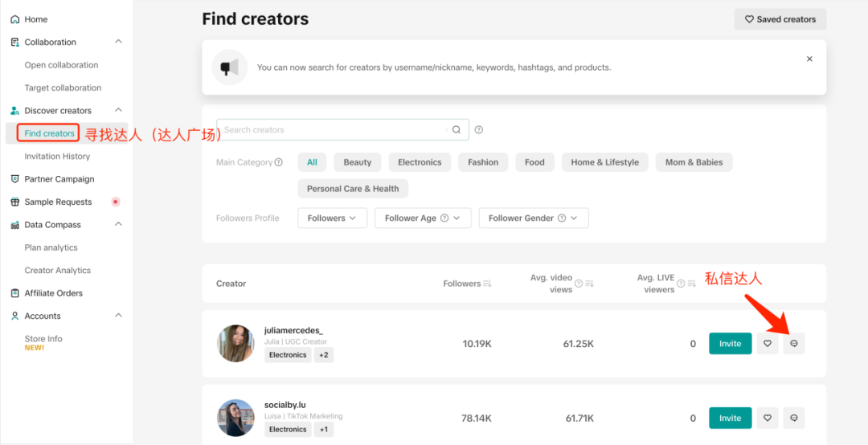Go to Affiliate Orders

tap(54, 293)
